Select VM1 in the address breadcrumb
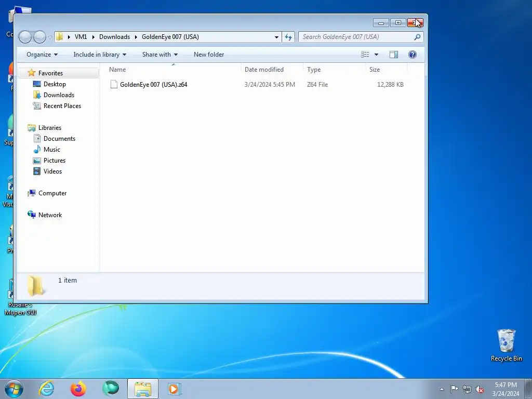 [81, 37]
